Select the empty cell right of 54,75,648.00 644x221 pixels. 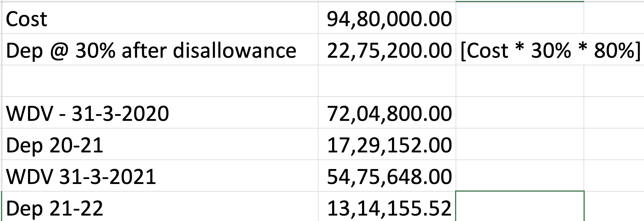pyautogui.click(x=520, y=176)
